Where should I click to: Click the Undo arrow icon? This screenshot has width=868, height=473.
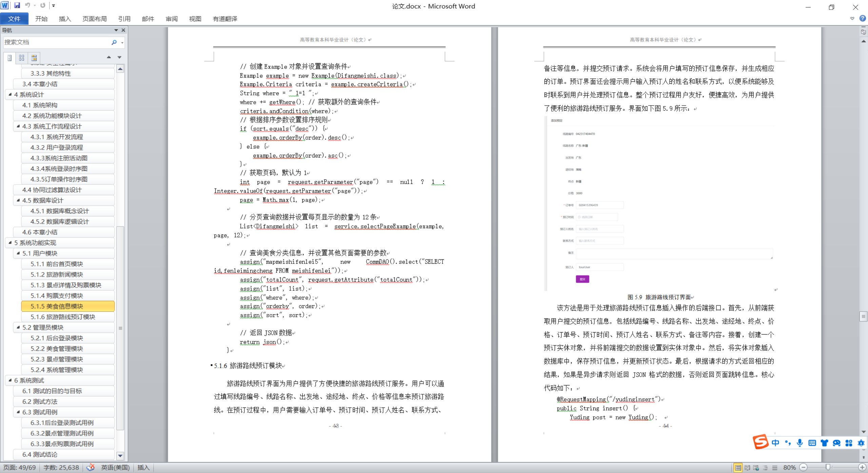coord(28,5)
